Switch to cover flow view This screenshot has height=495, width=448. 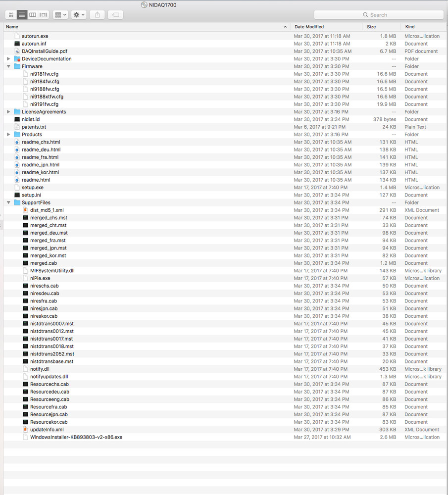[43, 15]
